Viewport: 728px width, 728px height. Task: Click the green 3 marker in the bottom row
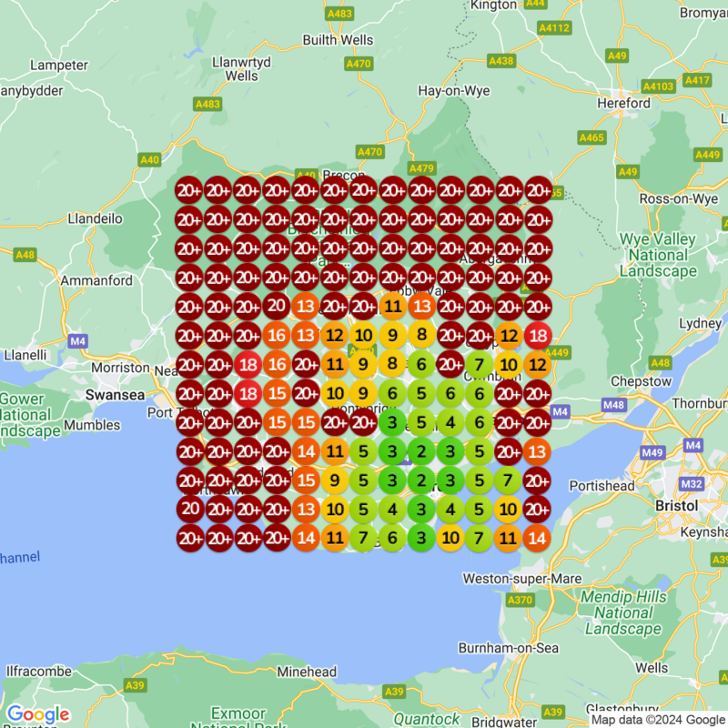(x=422, y=536)
